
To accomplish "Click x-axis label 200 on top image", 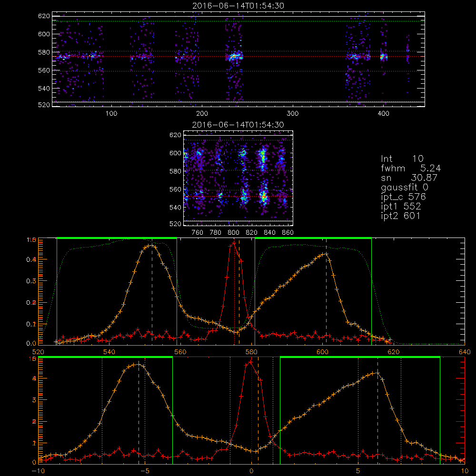I will (202, 114).
